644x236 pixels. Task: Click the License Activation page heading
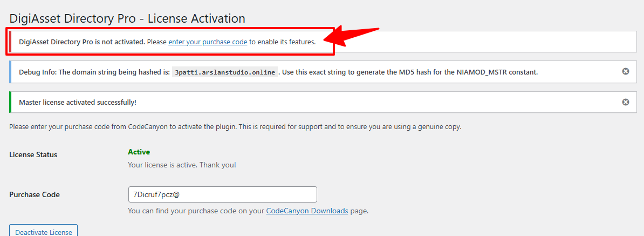coord(127,18)
